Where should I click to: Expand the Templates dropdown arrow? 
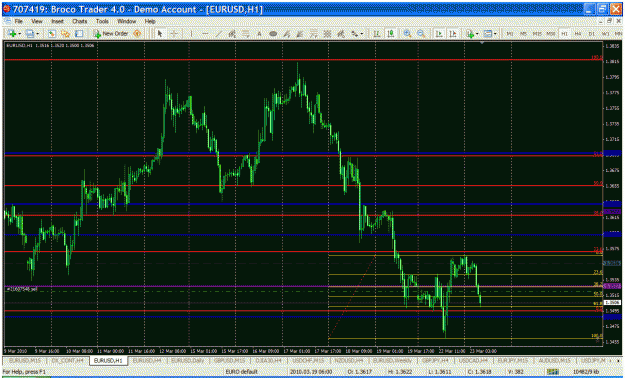(495, 34)
